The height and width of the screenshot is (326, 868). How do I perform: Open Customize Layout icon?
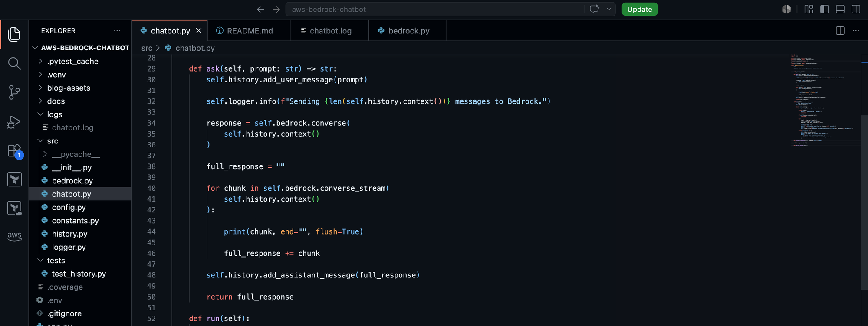(x=809, y=9)
